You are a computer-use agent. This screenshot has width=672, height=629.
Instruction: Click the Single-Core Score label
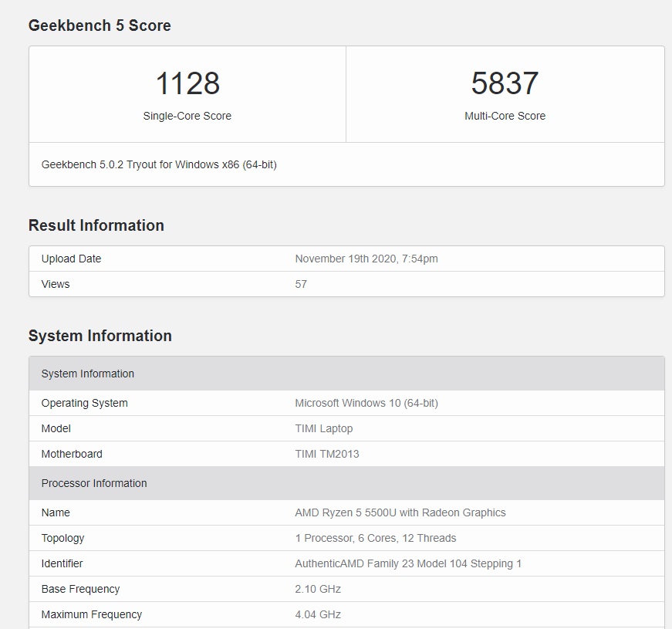click(187, 116)
